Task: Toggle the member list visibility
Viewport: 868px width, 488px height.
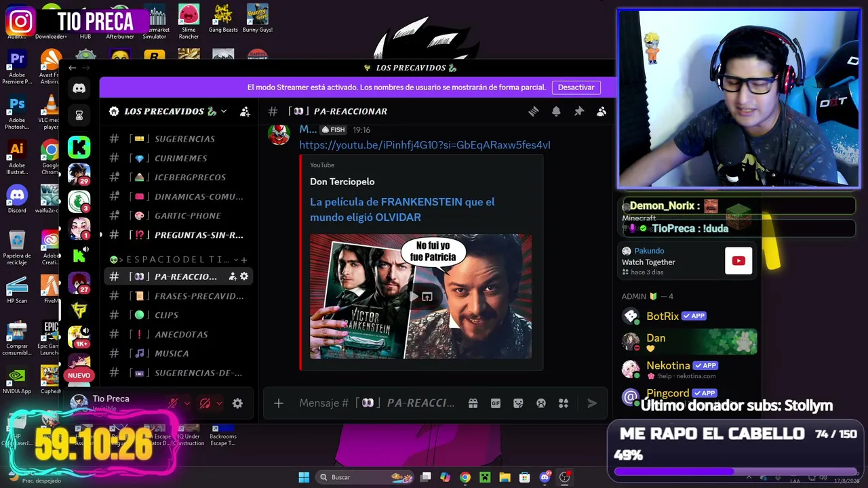Action: click(601, 111)
